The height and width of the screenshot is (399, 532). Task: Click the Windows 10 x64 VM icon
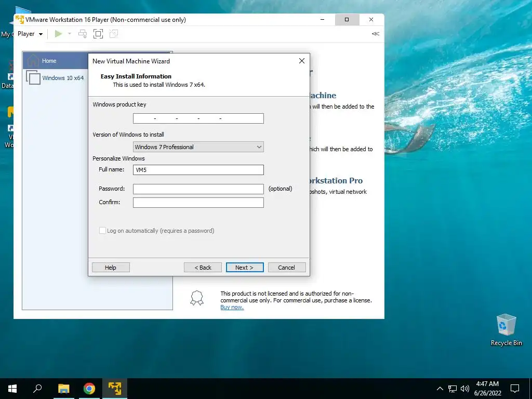coord(33,77)
